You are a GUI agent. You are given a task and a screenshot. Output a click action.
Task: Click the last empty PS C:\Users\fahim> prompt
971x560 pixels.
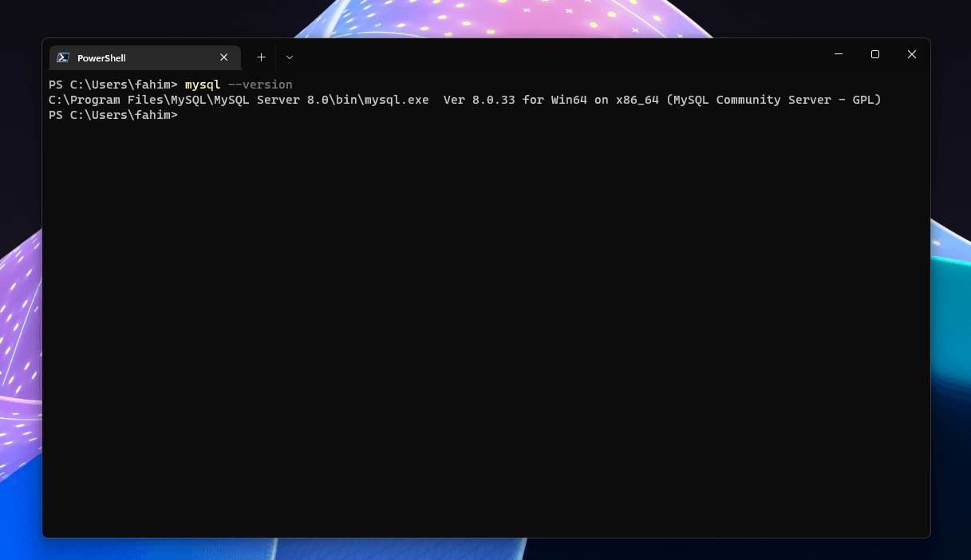[113, 115]
